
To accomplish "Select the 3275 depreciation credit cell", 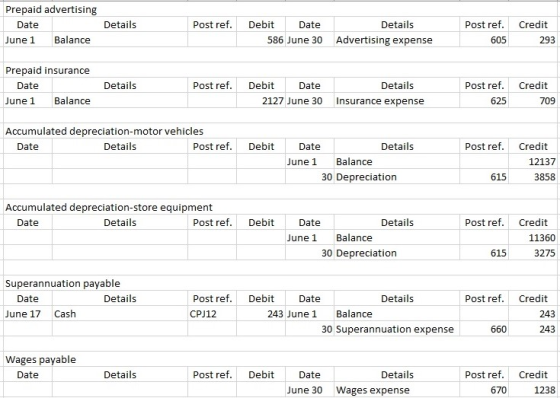I will coord(532,253).
